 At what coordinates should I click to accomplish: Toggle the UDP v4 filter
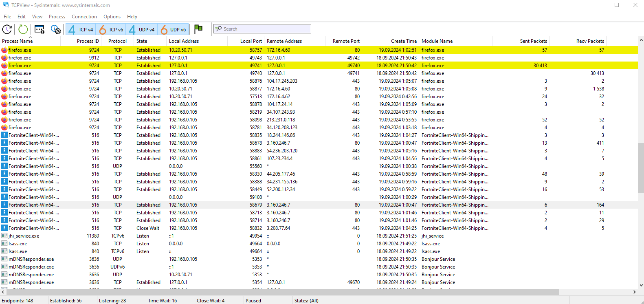point(142,29)
